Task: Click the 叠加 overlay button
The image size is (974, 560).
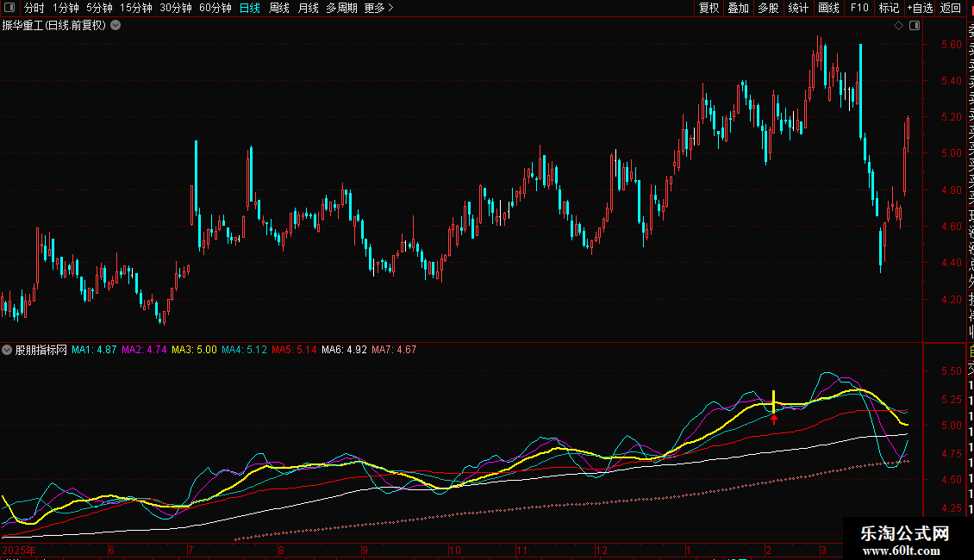Action: pyautogui.click(x=739, y=8)
